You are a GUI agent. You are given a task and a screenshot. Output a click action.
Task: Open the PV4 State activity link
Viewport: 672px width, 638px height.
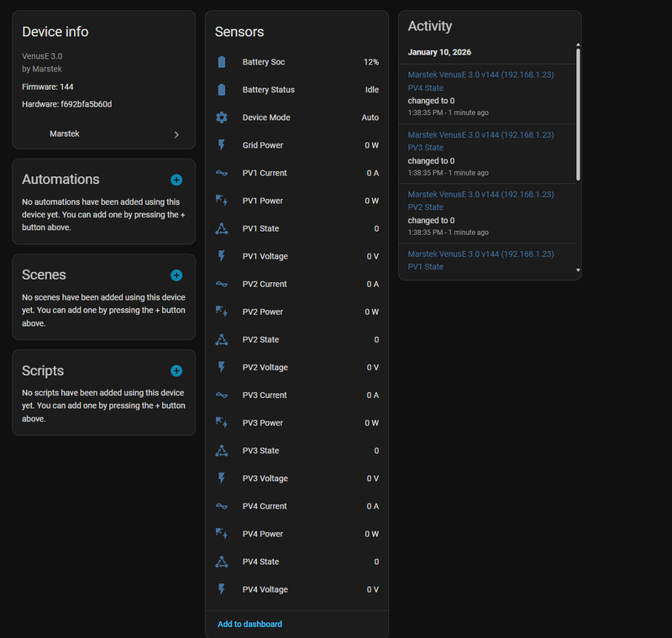(x=425, y=87)
